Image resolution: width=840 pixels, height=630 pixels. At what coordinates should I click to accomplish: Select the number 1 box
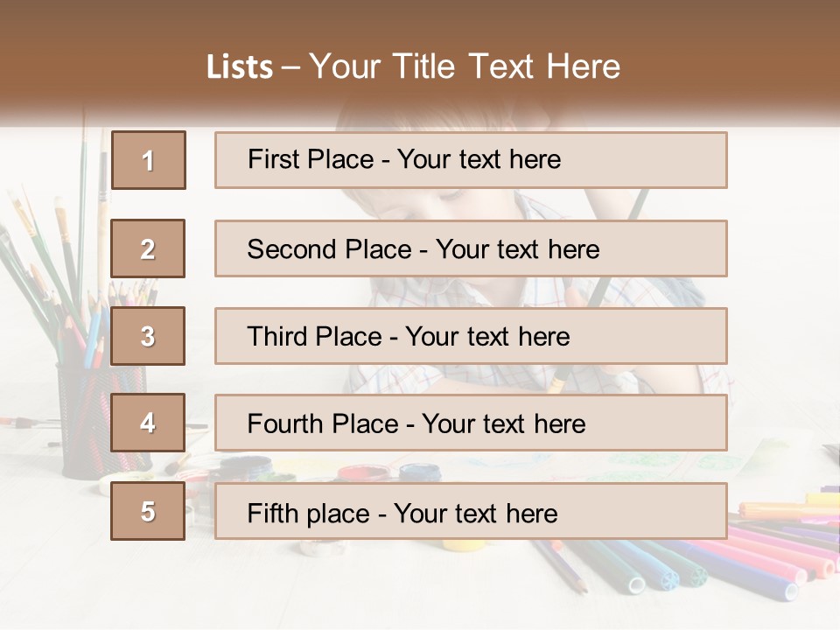(148, 160)
